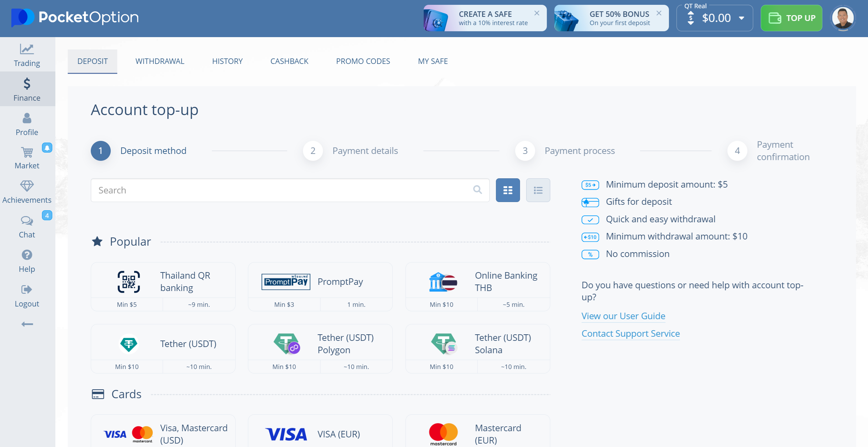Click the Quick and easy withdrawal checkmark icon
Screen dimensions: 868x447
coord(590,220)
